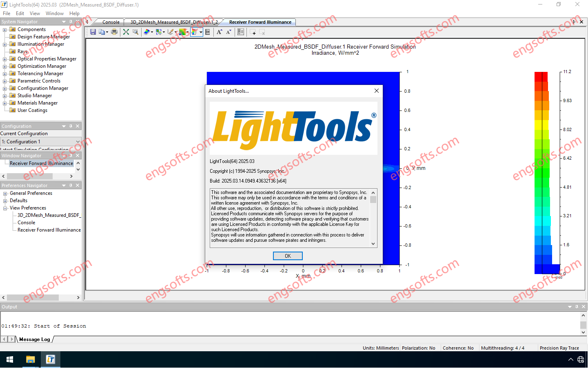The height and width of the screenshot is (368, 588).
Task: Click the show data grid icon
Action: click(208, 32)
